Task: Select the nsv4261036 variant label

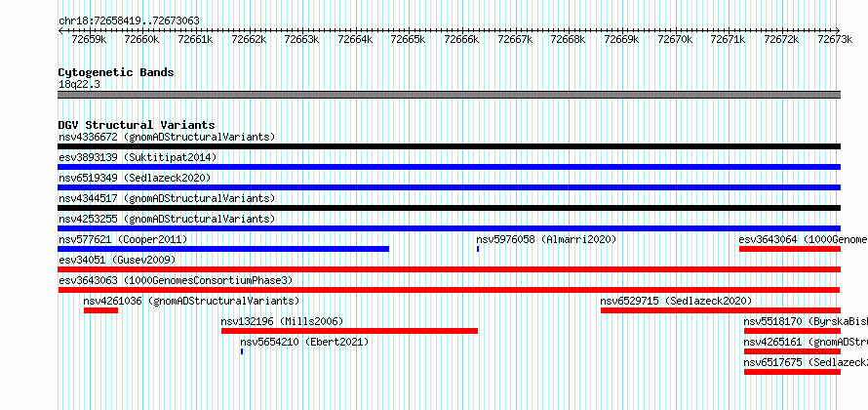Action: pyautogui.click(x=191, y=301)
